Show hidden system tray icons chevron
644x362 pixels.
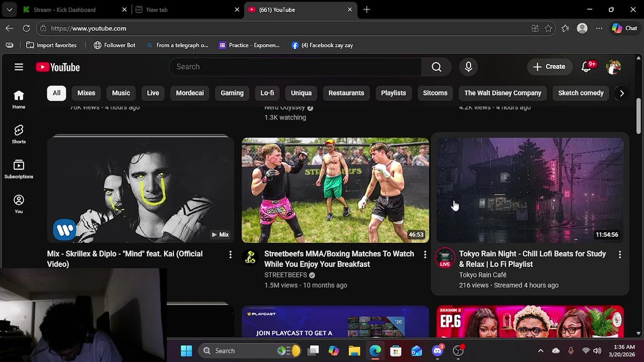click(x=540, y=350)
